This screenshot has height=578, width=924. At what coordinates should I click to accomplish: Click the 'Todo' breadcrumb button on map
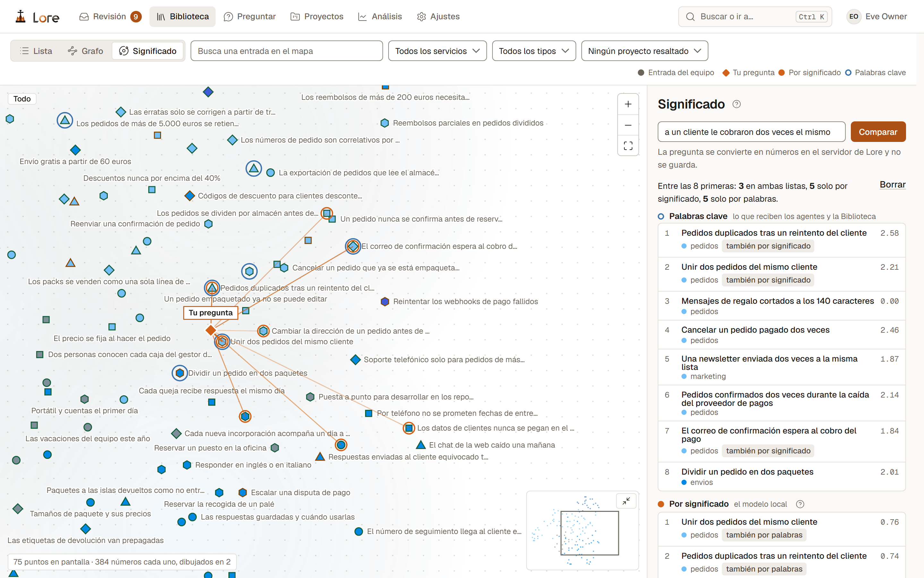tap(22, 99)
